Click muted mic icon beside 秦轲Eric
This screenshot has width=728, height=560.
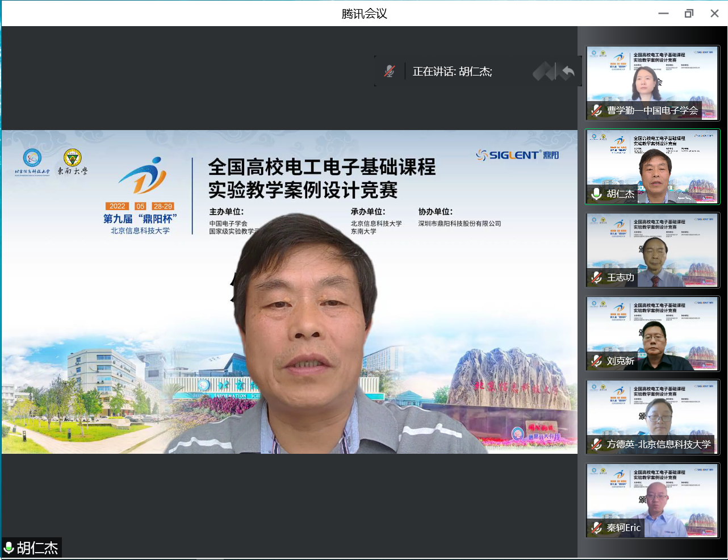click(x=596, y=528)
